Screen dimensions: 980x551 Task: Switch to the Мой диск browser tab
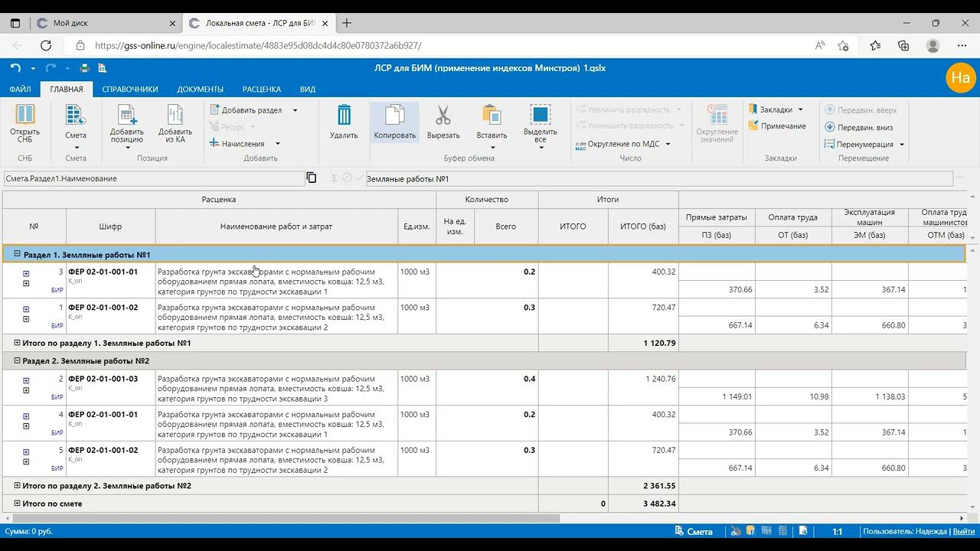105,23
